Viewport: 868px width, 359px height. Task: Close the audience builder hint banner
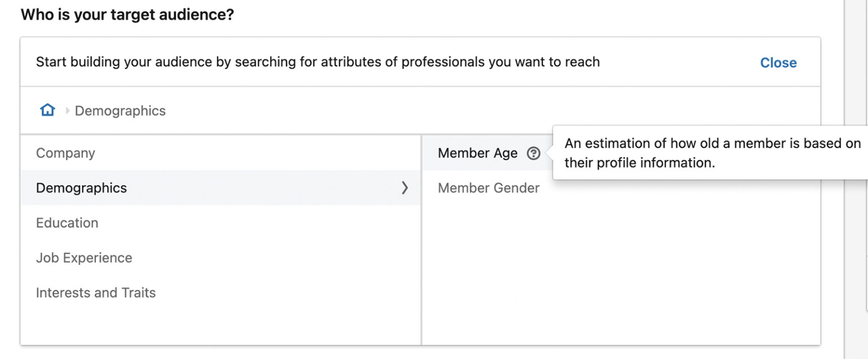pos(778,63)
